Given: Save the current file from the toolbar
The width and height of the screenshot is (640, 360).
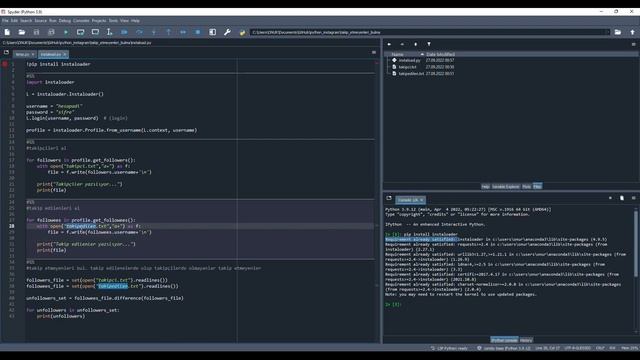Looking at the screenshot, I should 36,32.
